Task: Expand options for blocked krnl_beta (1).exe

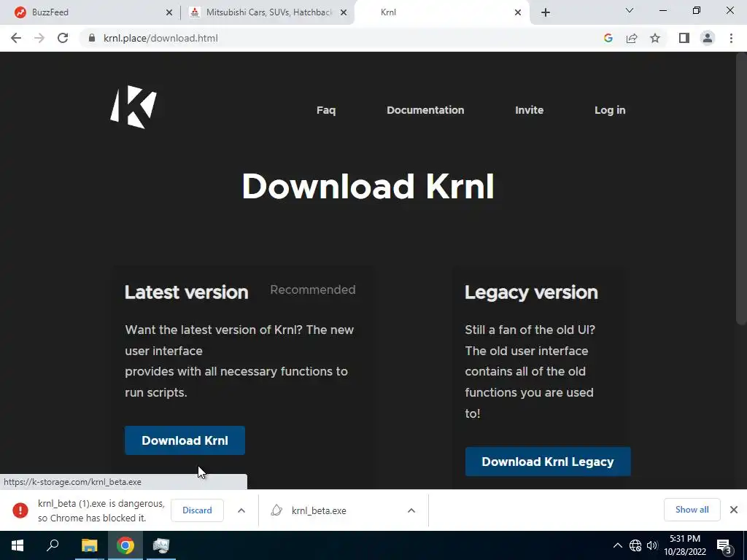Action: click(x=241, y=510)
